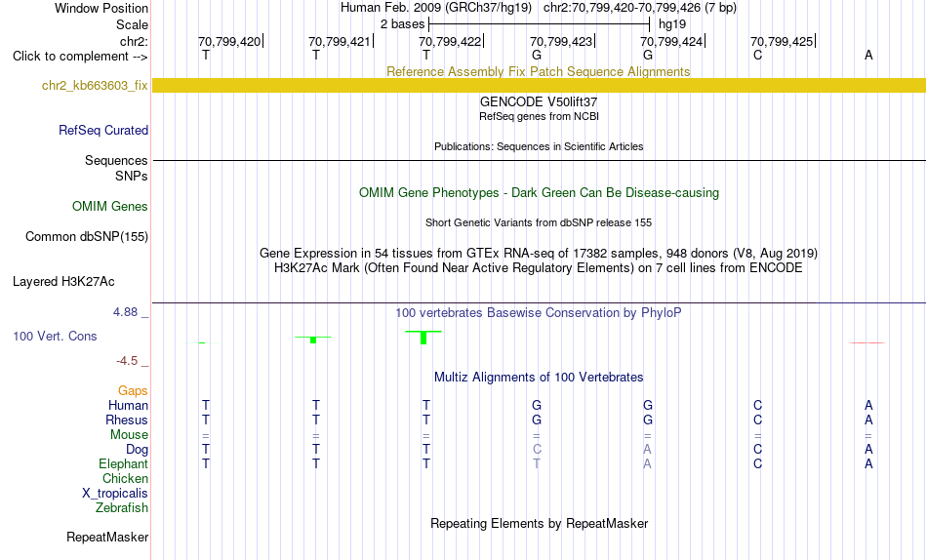Click the Scale label
Screen dimensions: 927x560
(x=132, y=24)
